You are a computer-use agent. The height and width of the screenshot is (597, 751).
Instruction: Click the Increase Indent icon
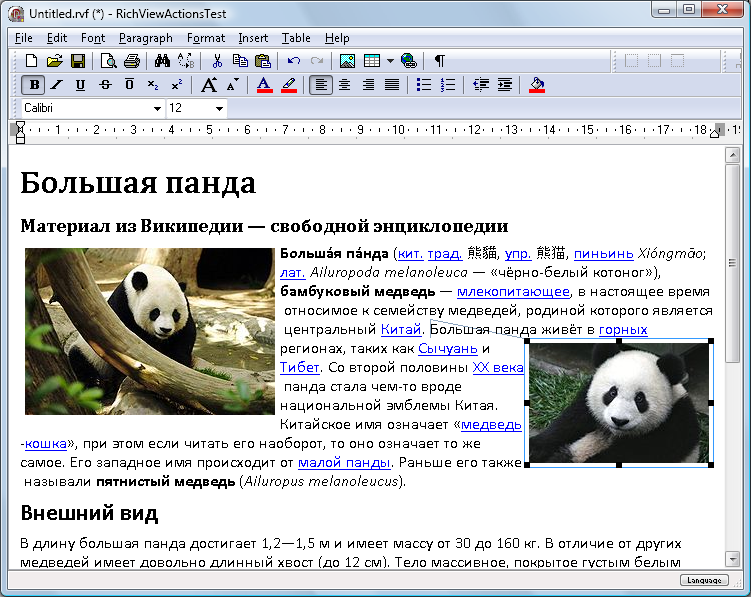click(x=504, y=85)
